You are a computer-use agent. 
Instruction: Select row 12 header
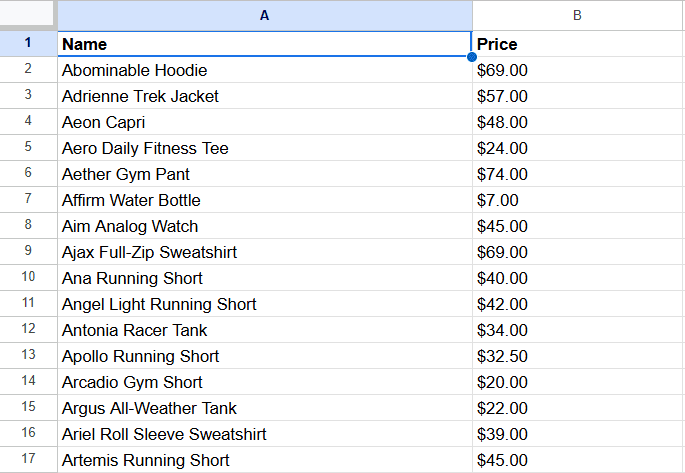[x=28, y=330]
